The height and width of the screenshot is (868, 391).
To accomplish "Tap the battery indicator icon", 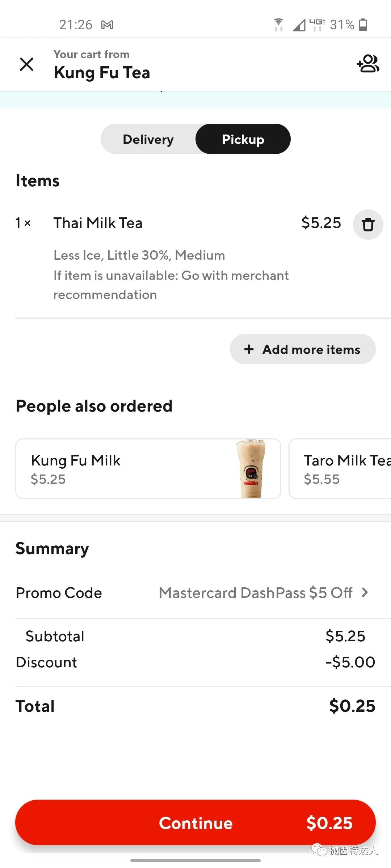I will coord(362,25).
